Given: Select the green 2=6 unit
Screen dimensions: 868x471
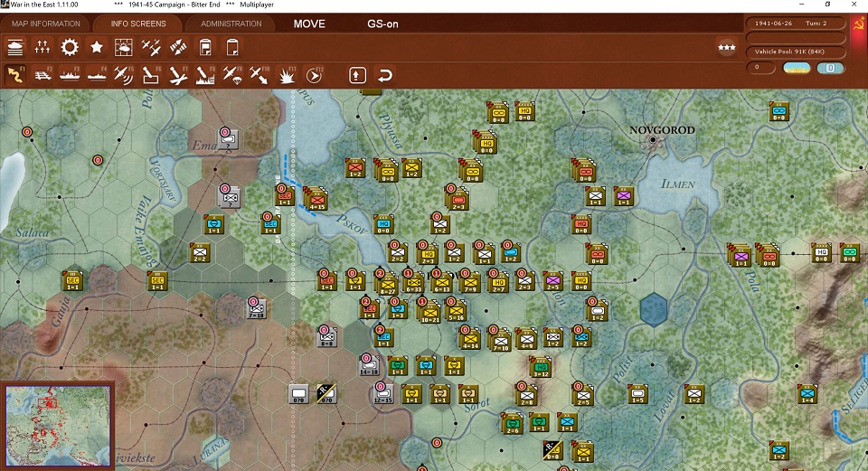Looking at the screenshot, I should click(x=513, y=424).
